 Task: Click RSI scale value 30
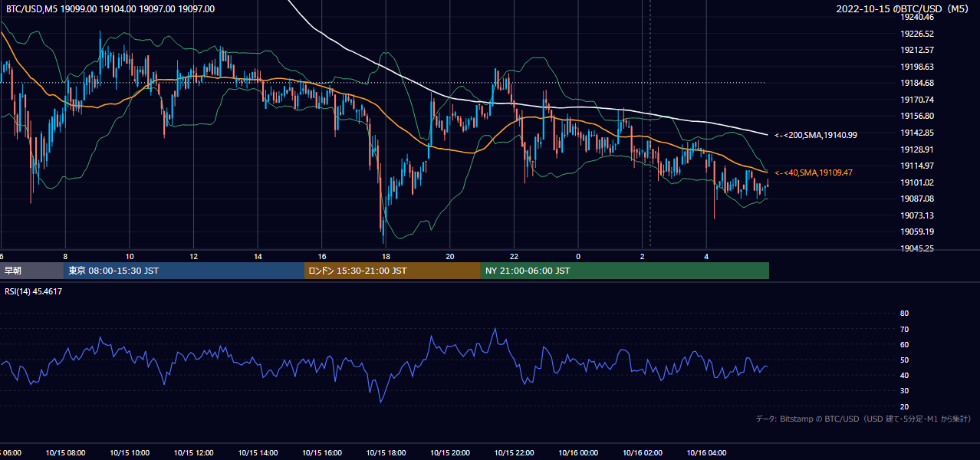[x=904, y=391]
